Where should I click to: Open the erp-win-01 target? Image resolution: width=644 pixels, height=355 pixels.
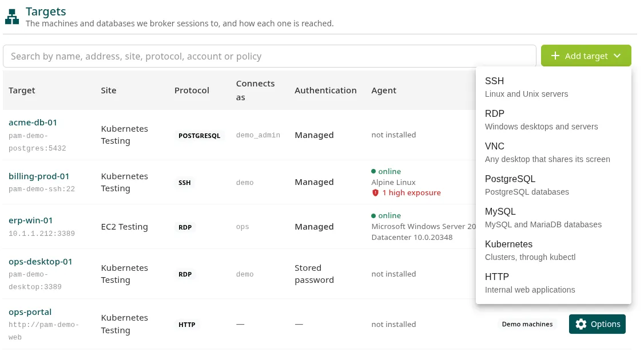point(31,220)
